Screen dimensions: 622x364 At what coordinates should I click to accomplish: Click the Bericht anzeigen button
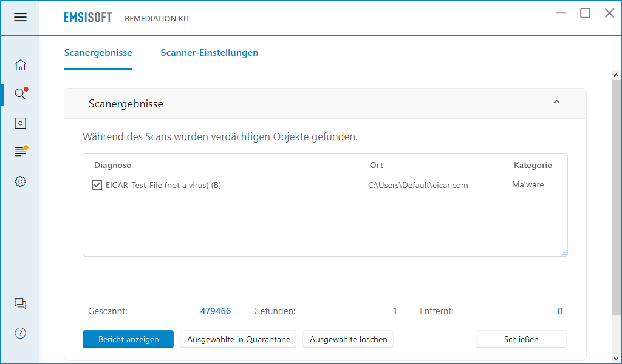tap(128, 339)
